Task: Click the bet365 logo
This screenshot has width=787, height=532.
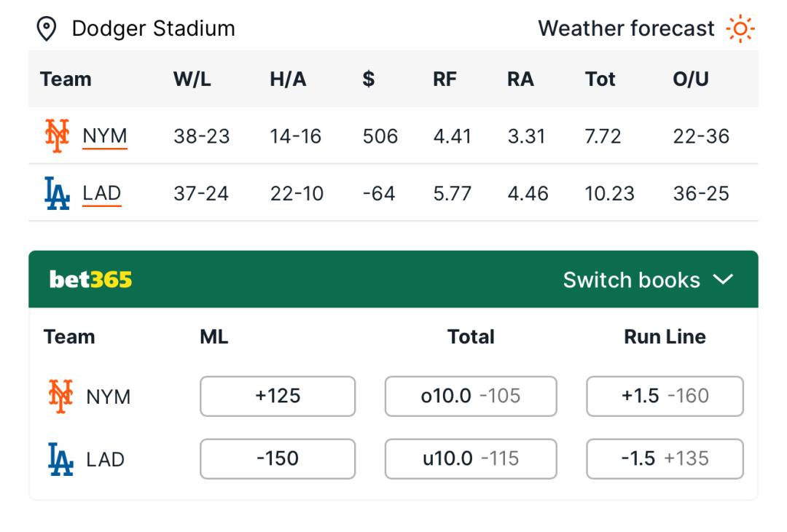Action: (91, 280)
